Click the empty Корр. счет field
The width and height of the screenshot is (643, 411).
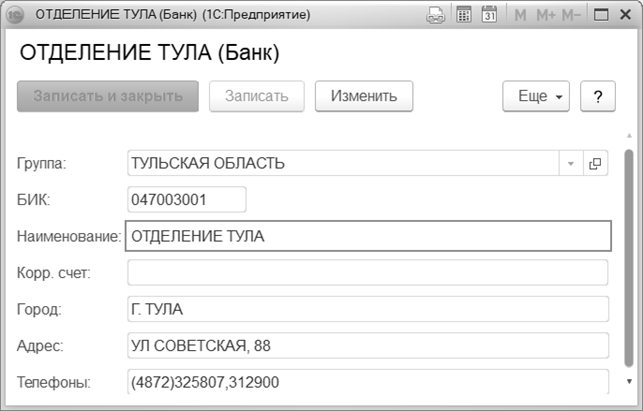click(x=368, y=272)
